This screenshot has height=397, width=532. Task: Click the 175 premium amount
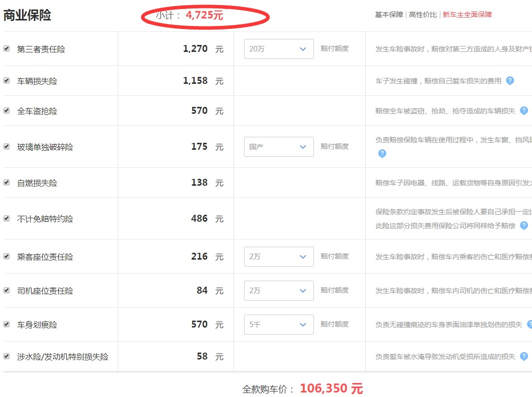[199, 147]
